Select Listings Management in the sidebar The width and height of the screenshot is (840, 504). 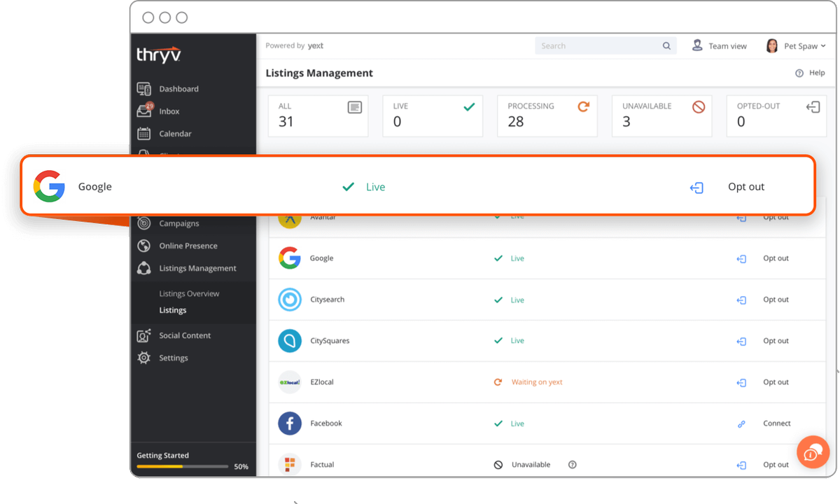(x=197, y=268)
